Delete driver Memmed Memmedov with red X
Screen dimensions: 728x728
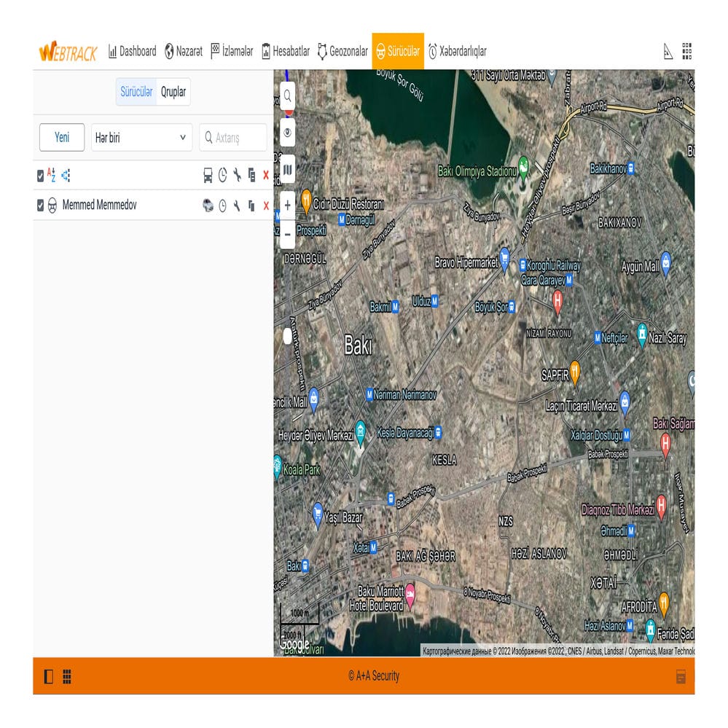tap(265, 206)
